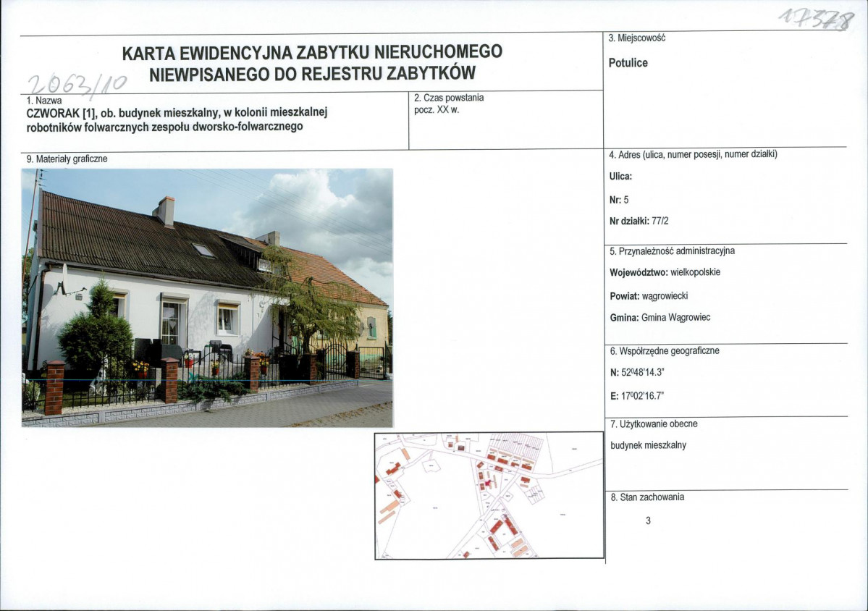Click the field 'Ulica:'
This screenshot has width=868, height=611.
click(620, 177)
